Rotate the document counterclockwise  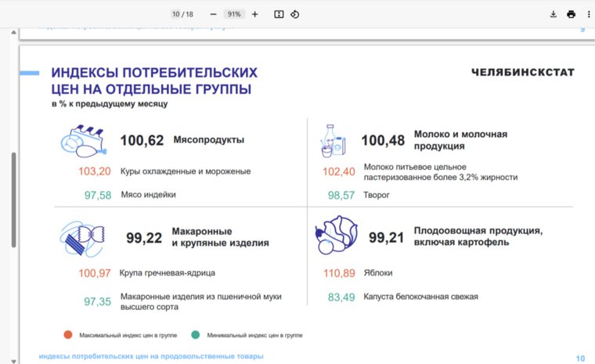click(x=295, y=14)
